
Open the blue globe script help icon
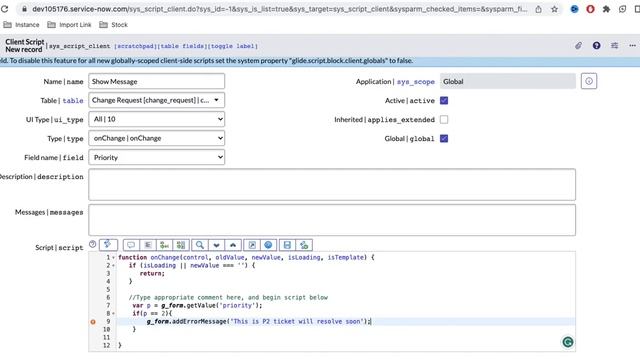[268, 245]
